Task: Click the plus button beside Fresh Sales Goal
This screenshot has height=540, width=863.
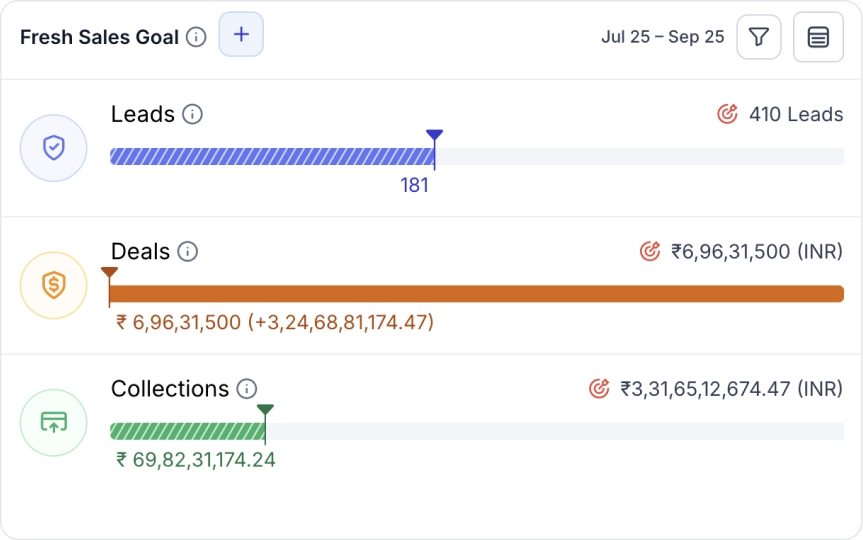Action: coord(241,35)
